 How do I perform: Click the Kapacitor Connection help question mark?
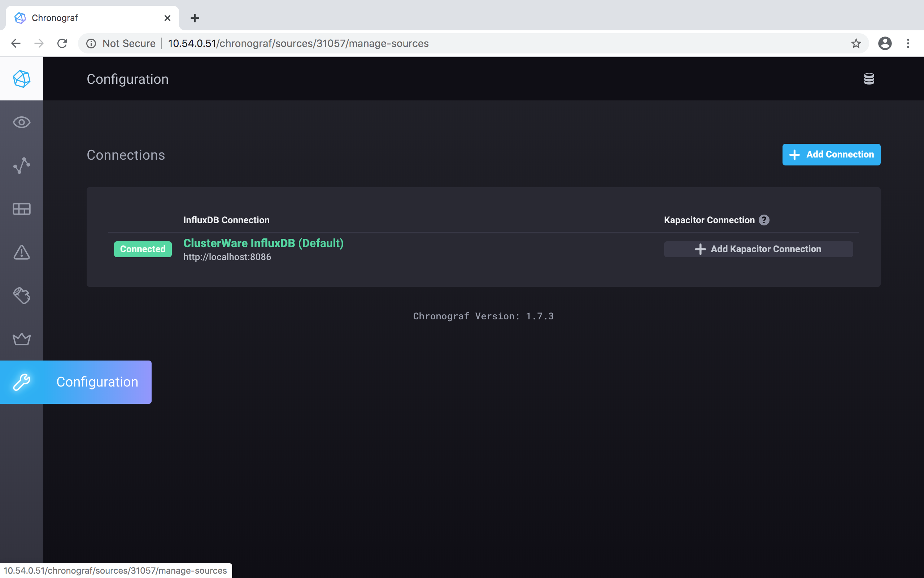[x=764, y=220]
